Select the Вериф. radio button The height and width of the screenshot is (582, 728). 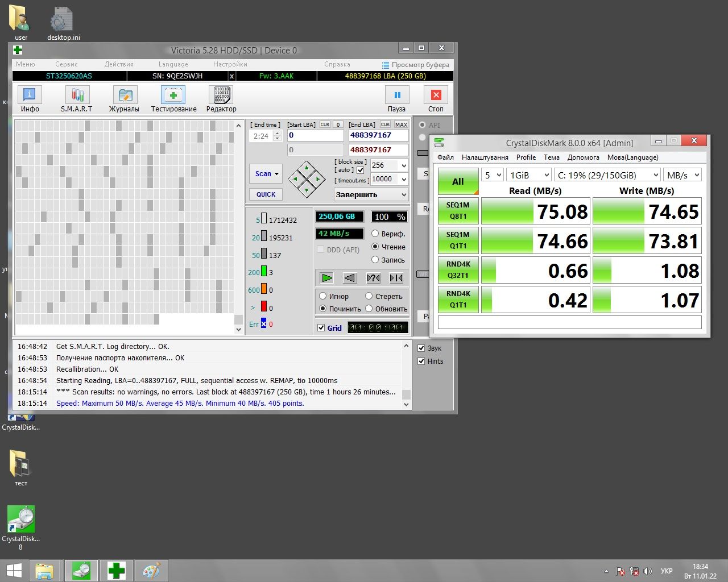(375, 234)
